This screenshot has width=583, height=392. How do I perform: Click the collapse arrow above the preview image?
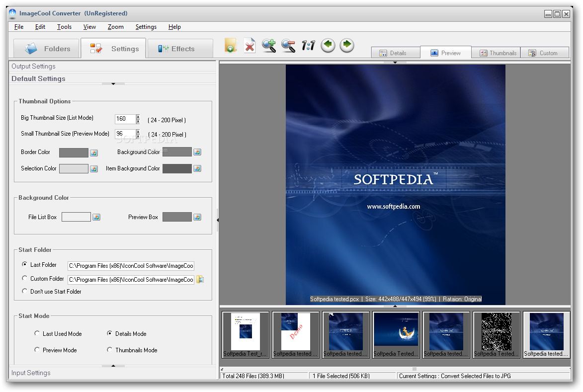coord(395,63)
